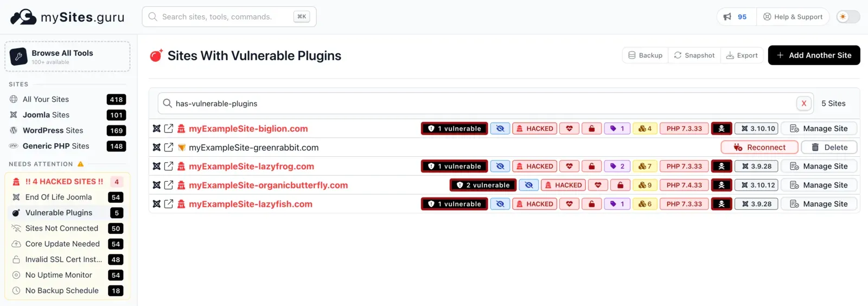This screenshot has width=868, height=306.
Task: Click the crossed-eye icon on organicbutterfly row
Action: point(528,185)
